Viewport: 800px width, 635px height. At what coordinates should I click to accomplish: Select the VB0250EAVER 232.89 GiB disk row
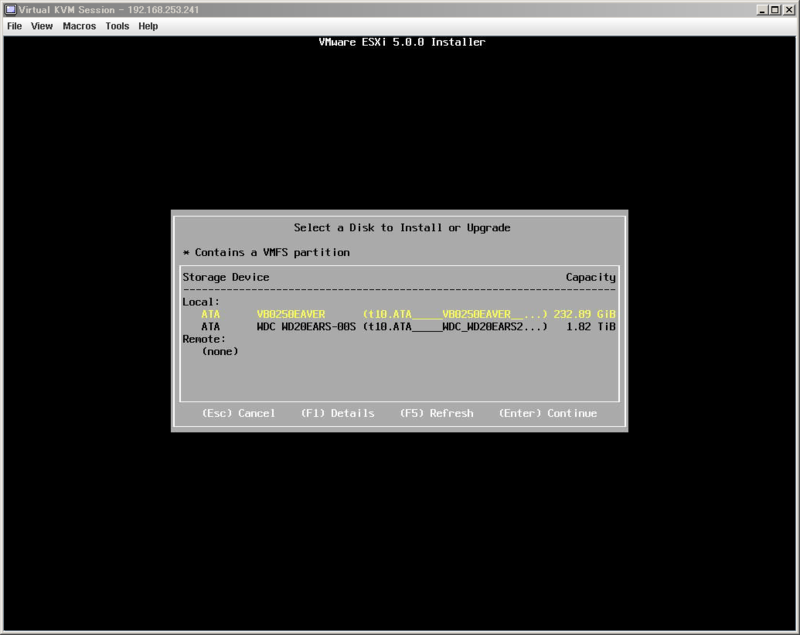coord(399,314)
